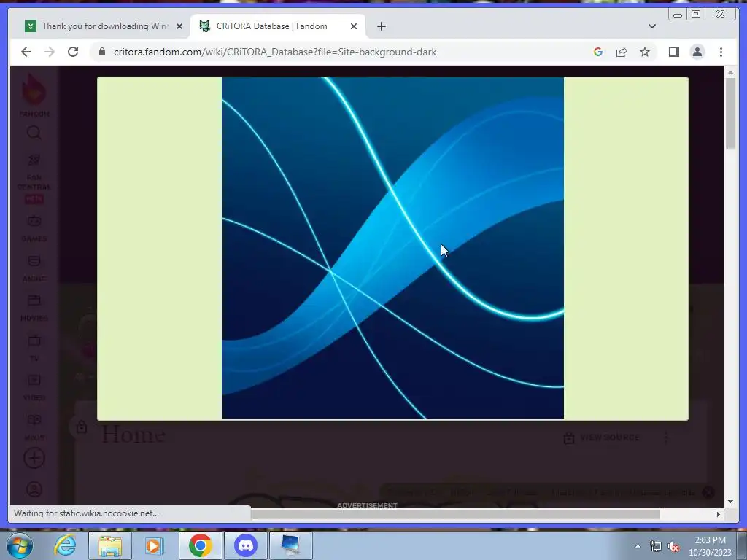The height and width of the screenshot is (560, 747).
Task: Open the Wikis section in the sidebar
Action: (34, 427)
